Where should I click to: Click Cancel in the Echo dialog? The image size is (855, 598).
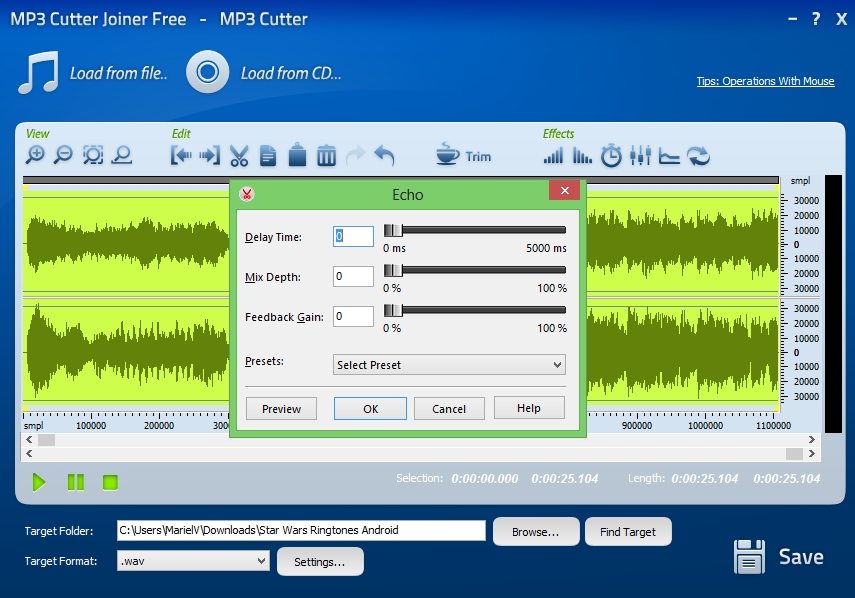pos(449,409)
